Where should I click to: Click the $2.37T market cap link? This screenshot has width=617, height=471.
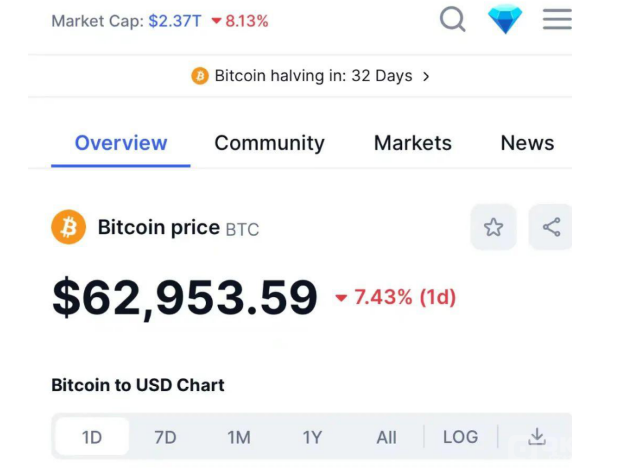point(174,20)
